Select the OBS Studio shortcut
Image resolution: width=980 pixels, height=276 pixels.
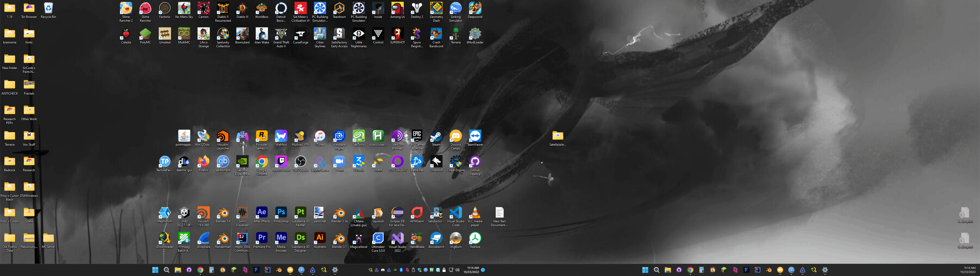point(301,164)
